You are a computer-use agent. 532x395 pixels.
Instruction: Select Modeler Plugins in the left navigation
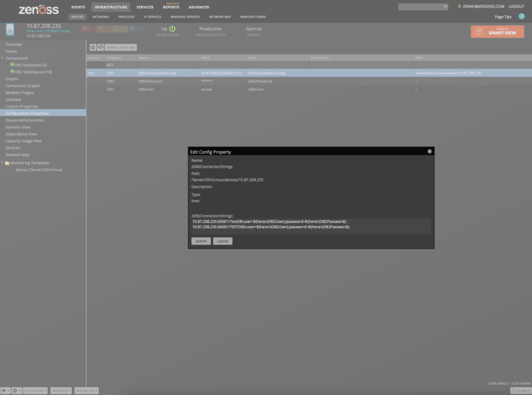coord(20,92)
